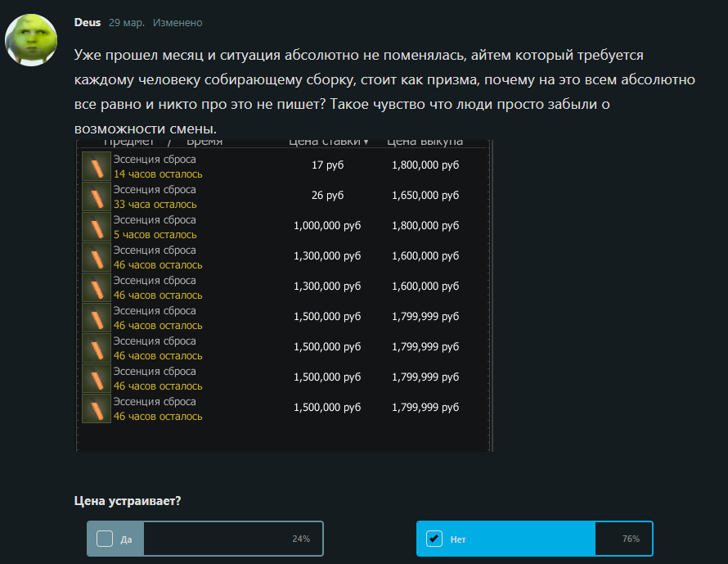Uncheck the Нет poll checkbox
Viewport: 728px width, 564px height.
[x=434, y=539]
